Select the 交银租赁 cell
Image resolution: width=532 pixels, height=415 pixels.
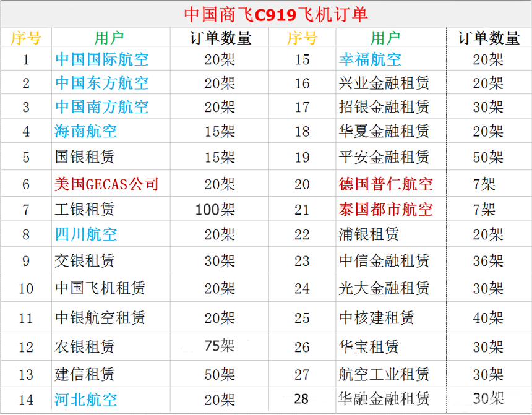tap(111, 260)
